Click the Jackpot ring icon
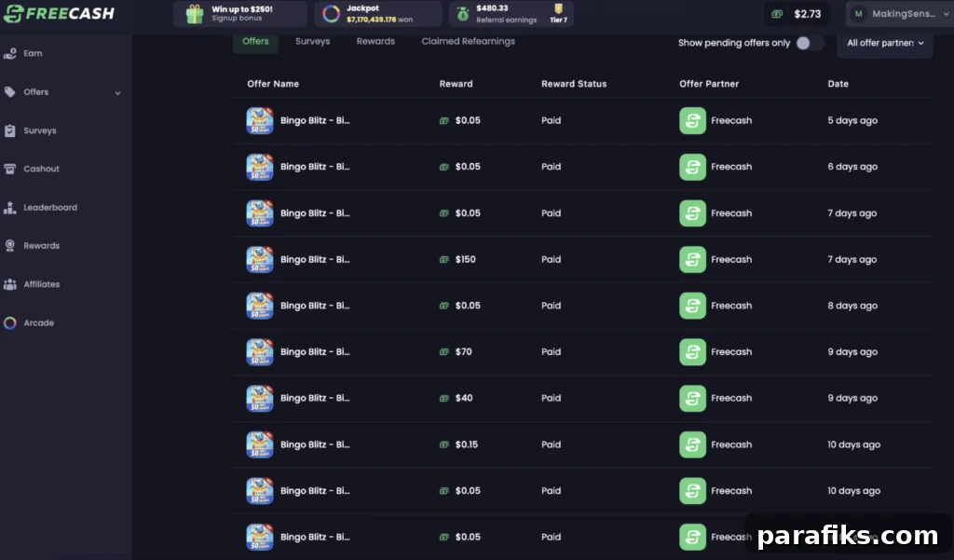The height and width of the screenshot is (560, 954). pyautogui.click(x=331, y=13)
